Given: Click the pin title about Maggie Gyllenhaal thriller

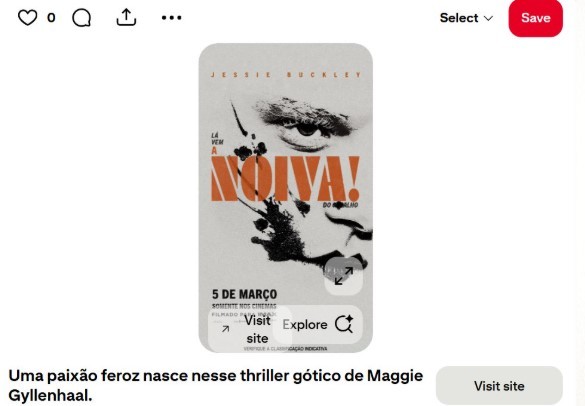Looking at the screenshot, I should click(x=216, y=385).
